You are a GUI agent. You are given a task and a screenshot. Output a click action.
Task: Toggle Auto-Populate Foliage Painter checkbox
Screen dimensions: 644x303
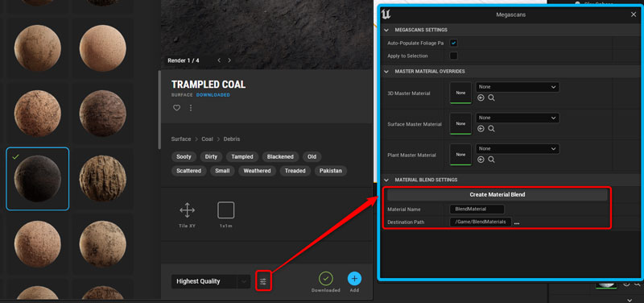click(x=454, y=43)
